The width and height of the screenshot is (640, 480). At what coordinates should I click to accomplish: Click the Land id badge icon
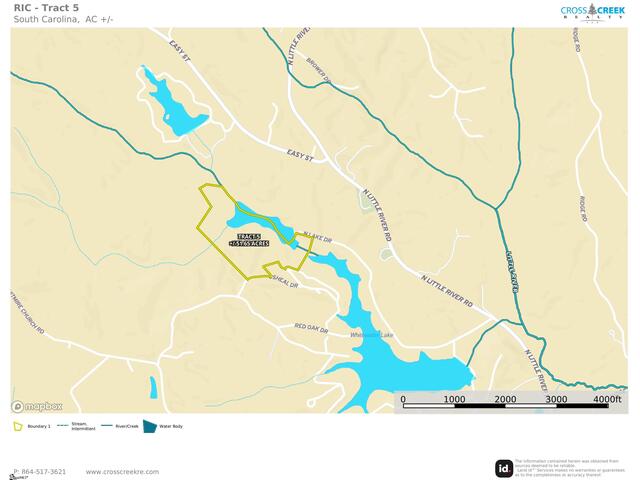[504, 468]
